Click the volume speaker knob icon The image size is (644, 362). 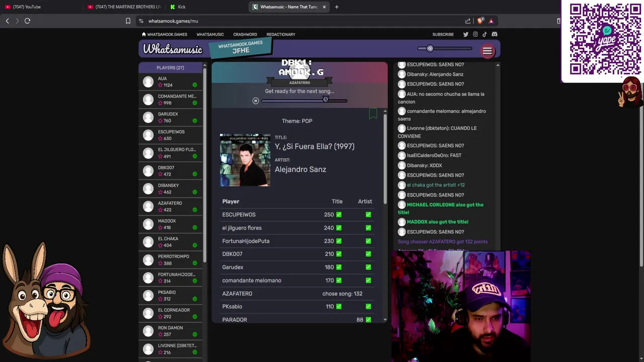[x=430, y=49]
